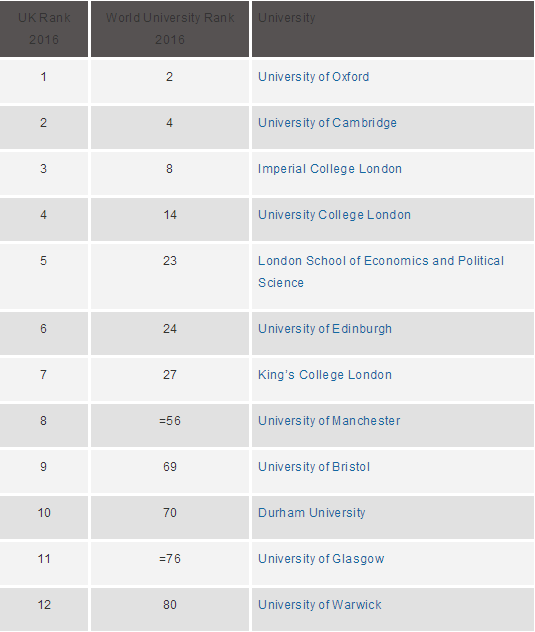Click the University of Bristol link
The width and height of the screenshot is (535, 632).
314,466
